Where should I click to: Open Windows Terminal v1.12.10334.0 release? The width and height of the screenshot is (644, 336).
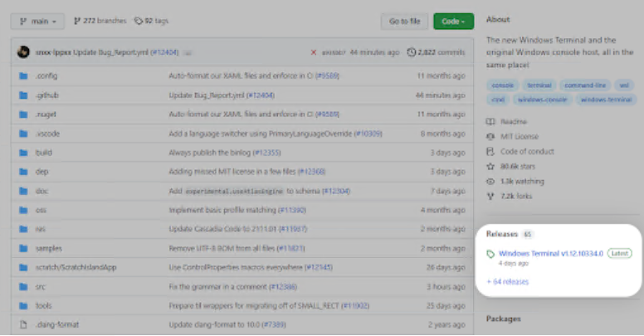tap(550, 252)
